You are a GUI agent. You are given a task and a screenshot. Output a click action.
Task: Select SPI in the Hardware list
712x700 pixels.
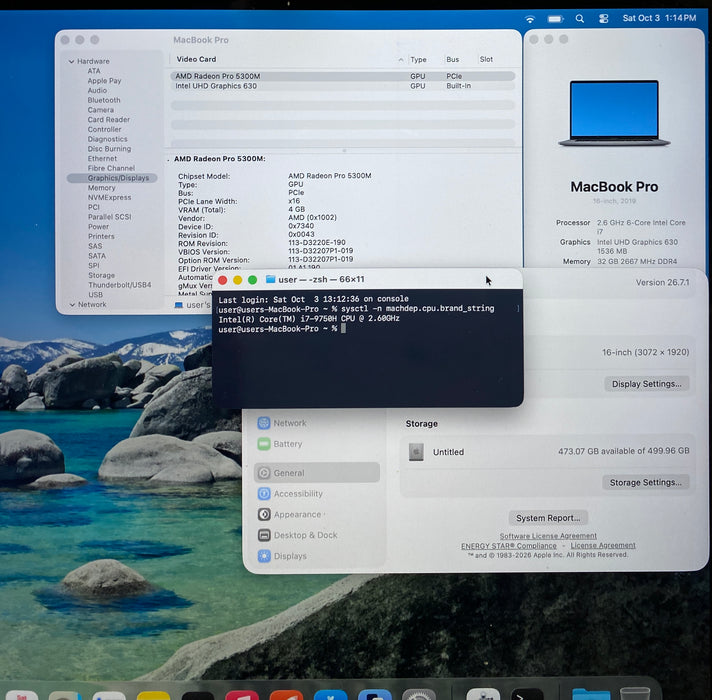94,266
